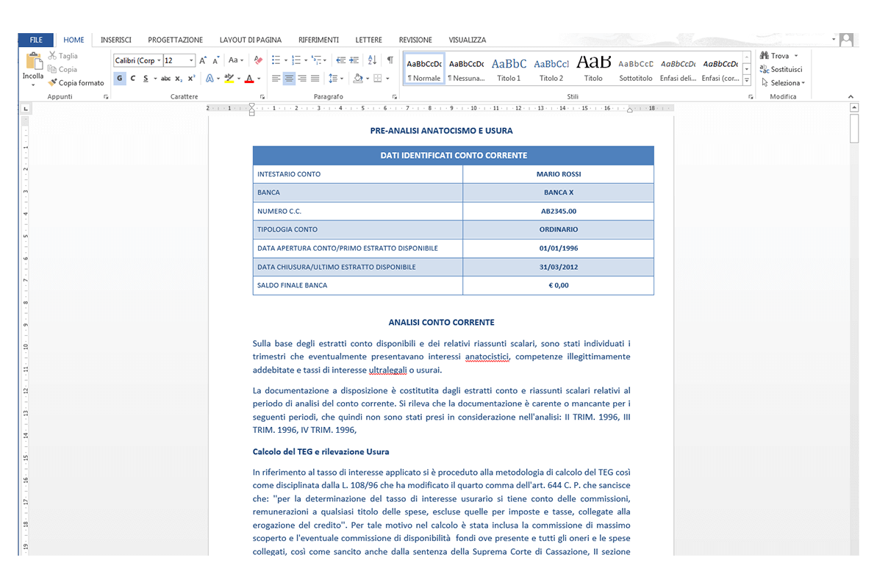Toggle bold G formatting
Image resolution: width=877 pixels, height=588 pixels.
[x=119, y=79]
